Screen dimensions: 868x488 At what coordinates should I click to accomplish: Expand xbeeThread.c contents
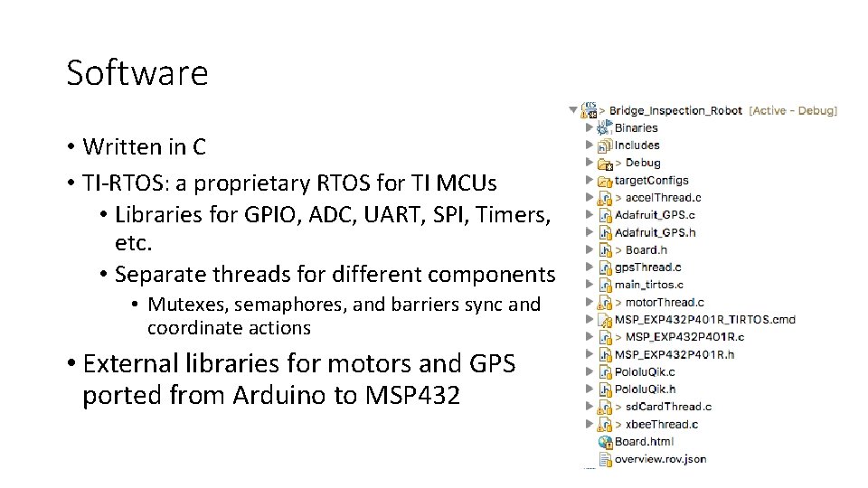tap(589, 424)
